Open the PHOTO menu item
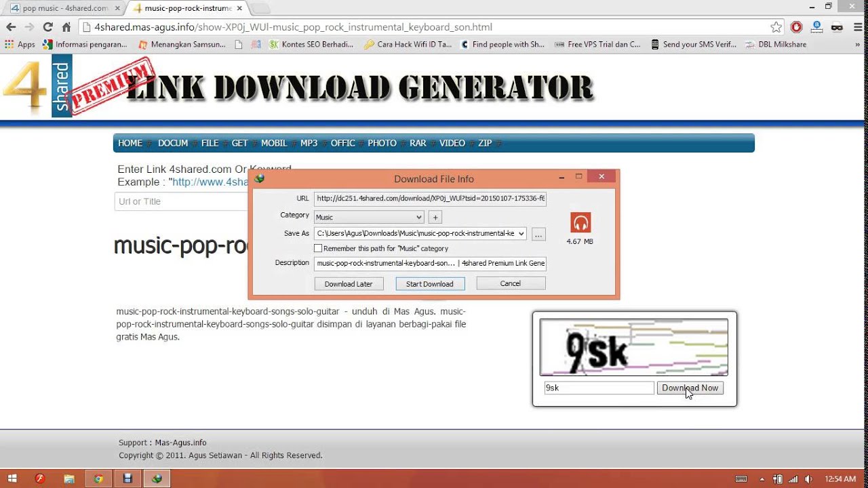The height and width of the screenshot is (488, 868). tap(382, 143)
